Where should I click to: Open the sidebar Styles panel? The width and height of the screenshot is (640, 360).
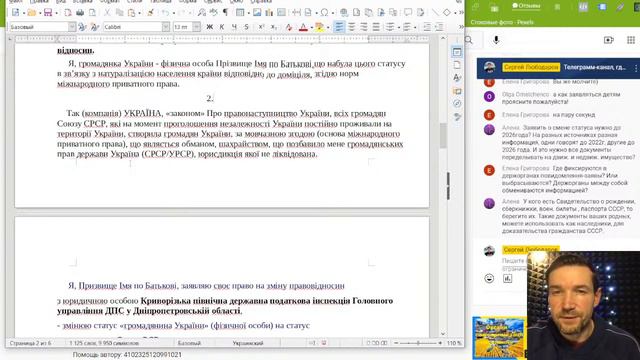pos(457,78)
